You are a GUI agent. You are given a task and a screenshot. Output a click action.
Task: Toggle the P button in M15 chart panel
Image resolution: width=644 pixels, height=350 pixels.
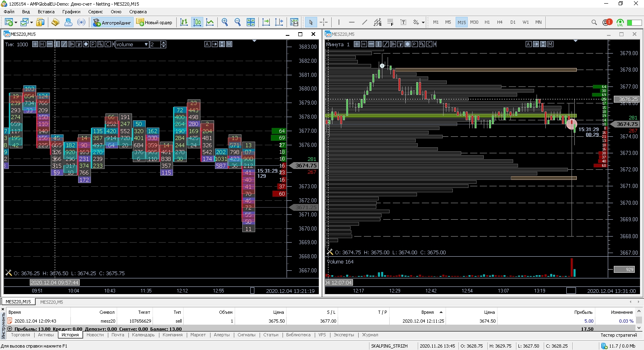point(93,44)
